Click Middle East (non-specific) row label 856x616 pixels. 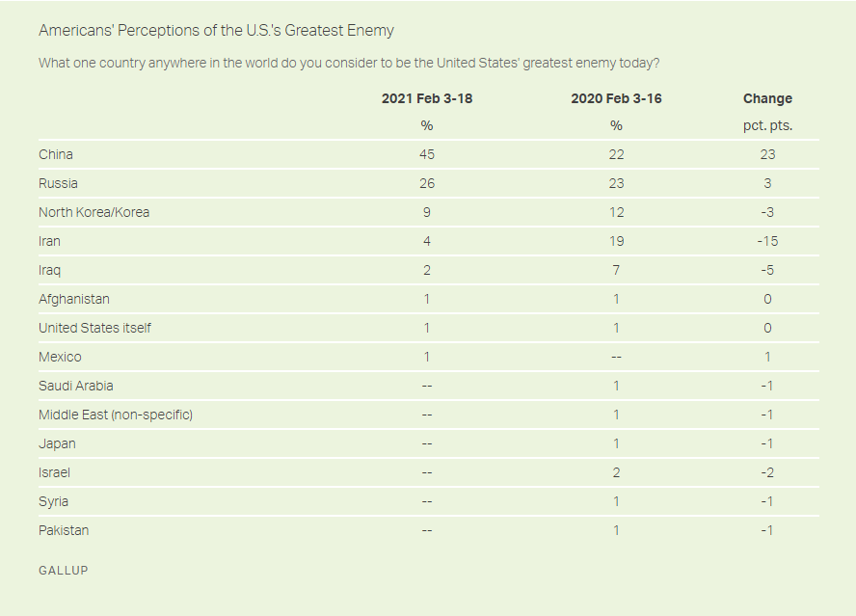point(116,415)
